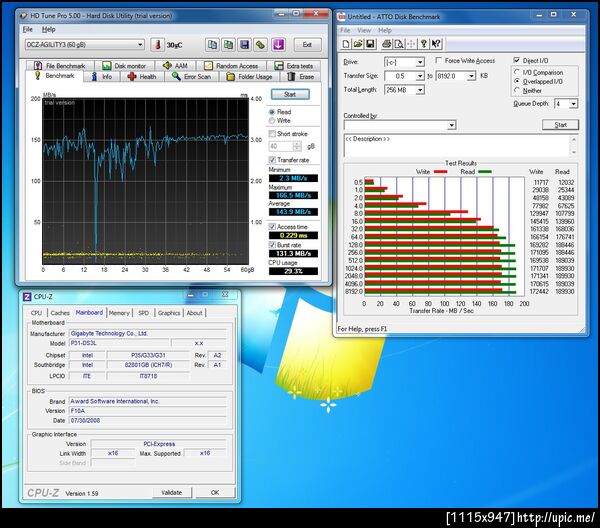This screenshot has width=600, height=528.
Task: Click the ATTO print icon
Action: (386, 44)
